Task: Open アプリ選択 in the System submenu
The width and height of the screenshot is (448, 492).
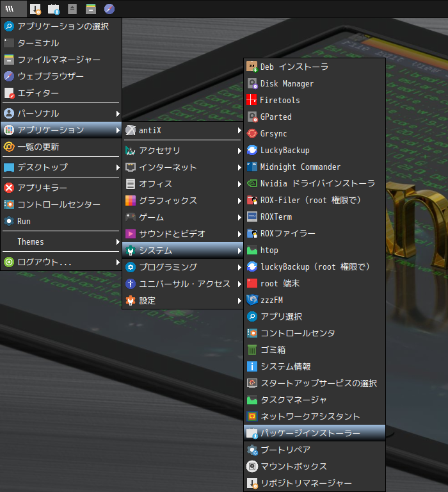Action: 314,316
